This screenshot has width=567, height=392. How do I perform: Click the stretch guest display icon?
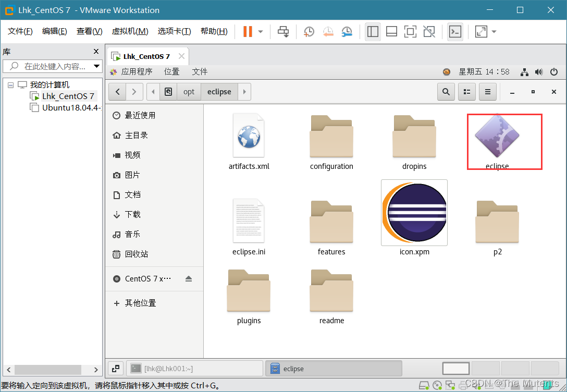[x=481, y=31]
